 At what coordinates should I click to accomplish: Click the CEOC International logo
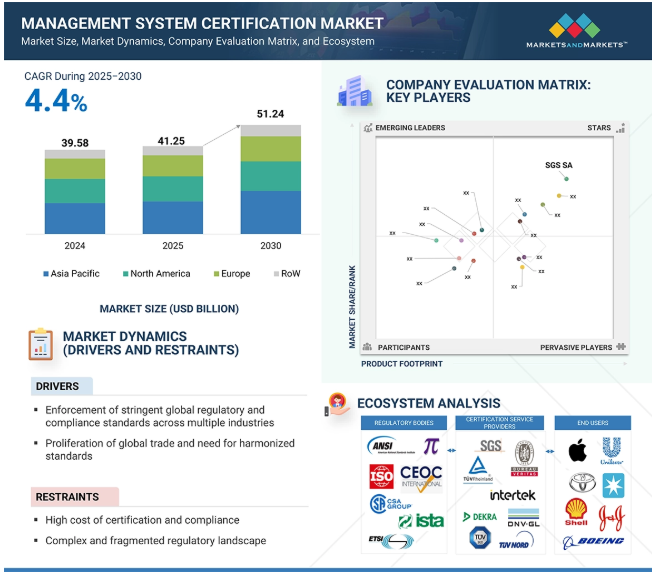pyautogui.click(x=421, y=478)
